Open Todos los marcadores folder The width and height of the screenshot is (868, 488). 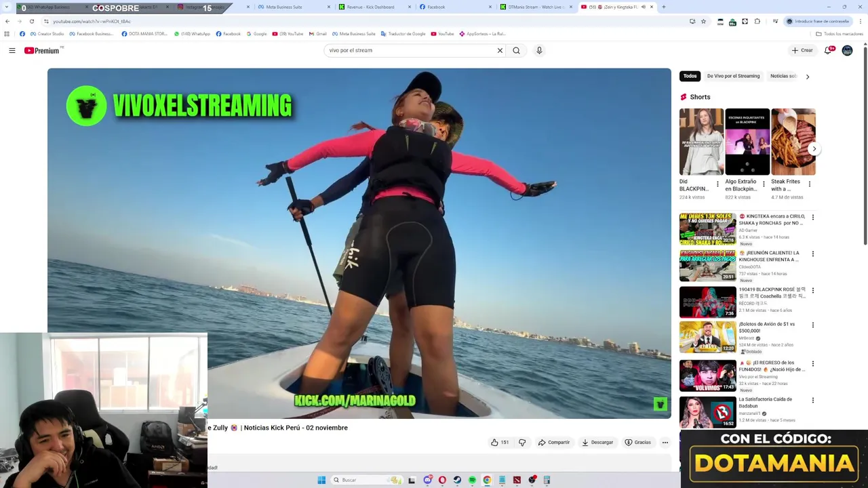[839, 34]
